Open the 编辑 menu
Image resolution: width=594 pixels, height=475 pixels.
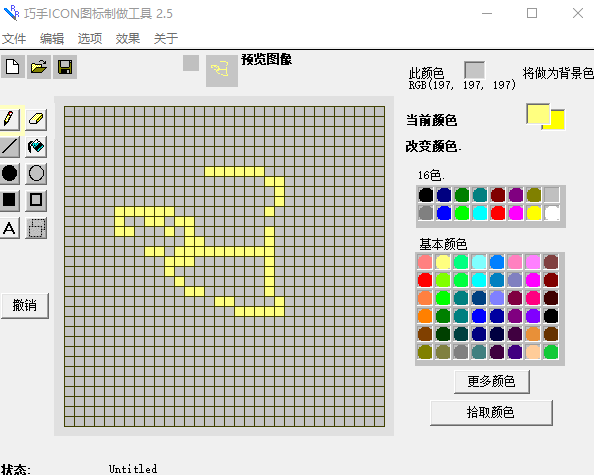(52, 38)
